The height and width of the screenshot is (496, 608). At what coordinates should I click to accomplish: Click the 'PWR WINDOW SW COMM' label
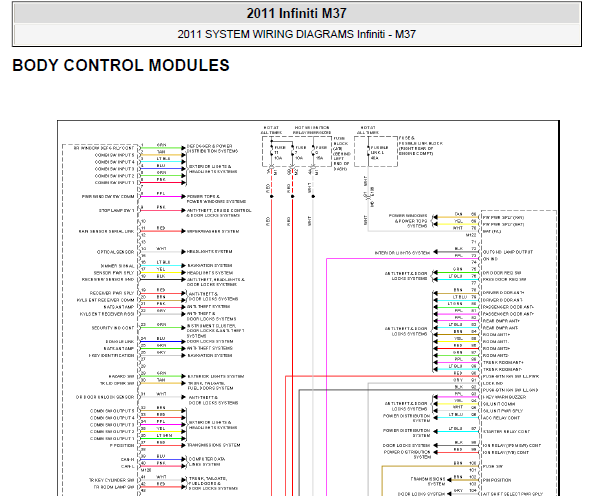[108, 197]
